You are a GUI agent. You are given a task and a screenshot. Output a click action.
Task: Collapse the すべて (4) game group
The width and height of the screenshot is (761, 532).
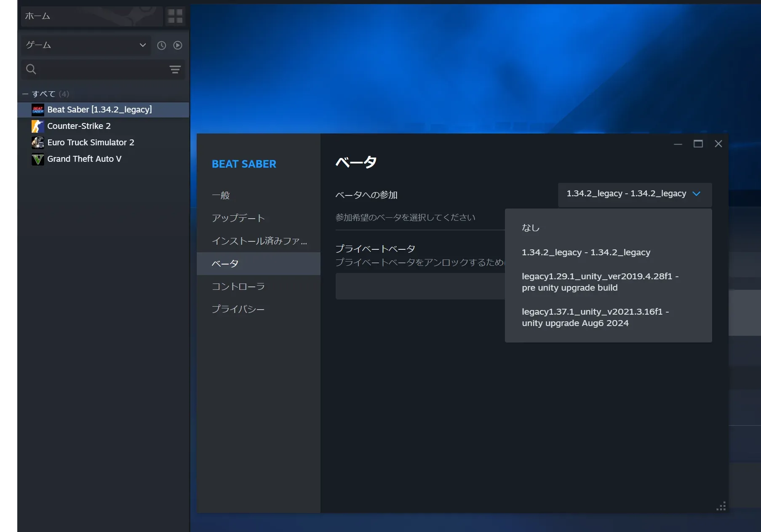(x=25, y=94)
